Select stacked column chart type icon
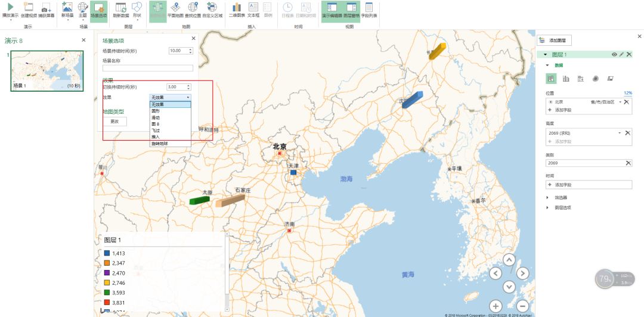644x317 pixels. 551,79
